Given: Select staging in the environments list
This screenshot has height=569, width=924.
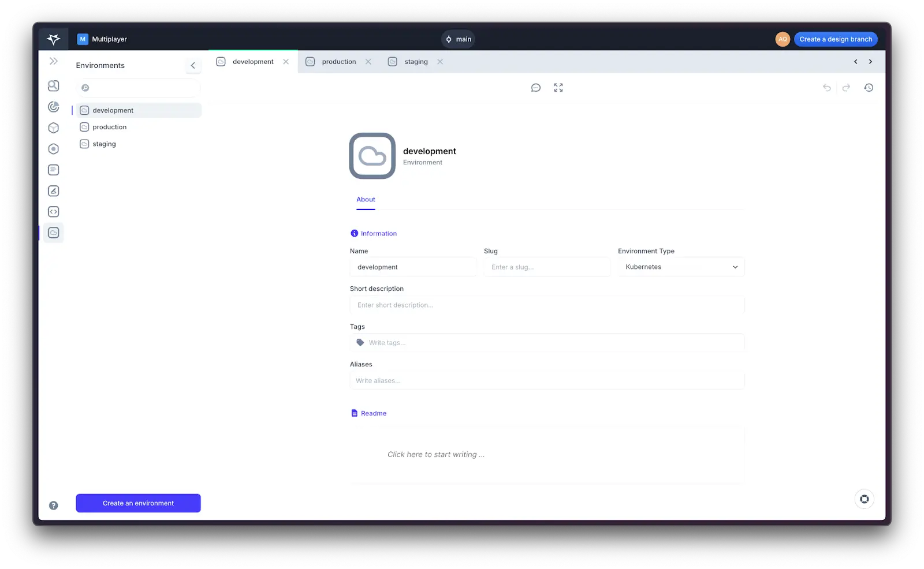Looking at the screenshot, I should click(105, 144).
